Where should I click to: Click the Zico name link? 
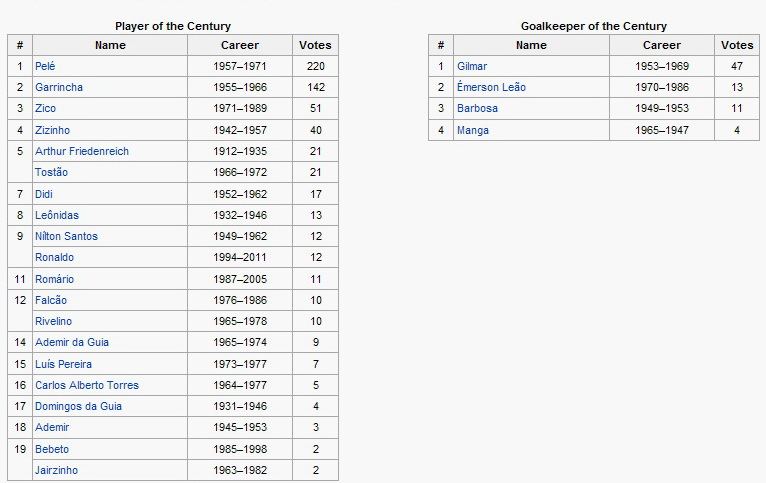pyautogui.click(x=45, y=108)
